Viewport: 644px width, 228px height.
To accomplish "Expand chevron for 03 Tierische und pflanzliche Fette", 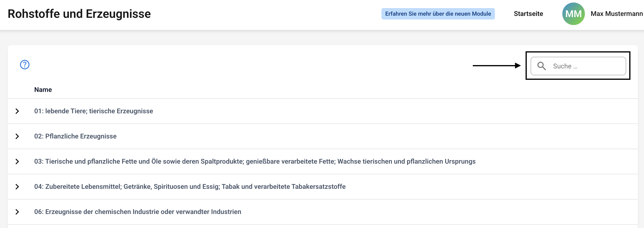I will coord(17,161).
